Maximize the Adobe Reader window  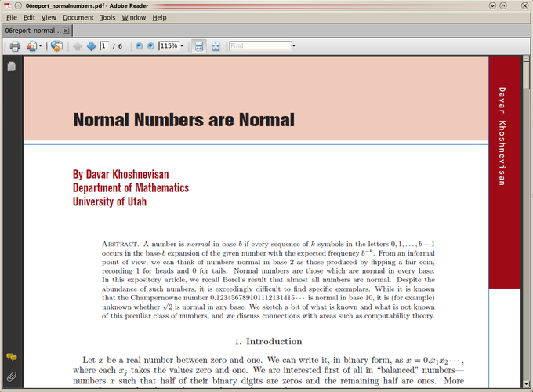pyautogui.click(x=503, y=5)
